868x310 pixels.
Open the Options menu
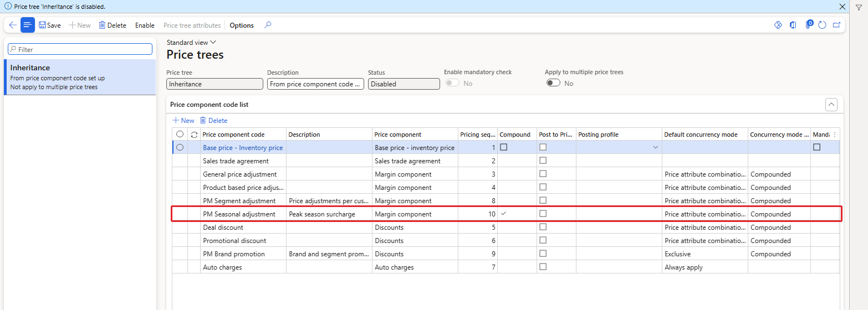242,25
